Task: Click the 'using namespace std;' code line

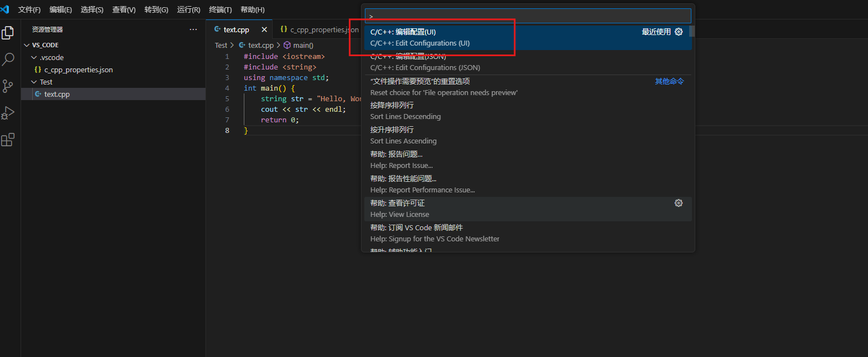Action: (287, 78)
